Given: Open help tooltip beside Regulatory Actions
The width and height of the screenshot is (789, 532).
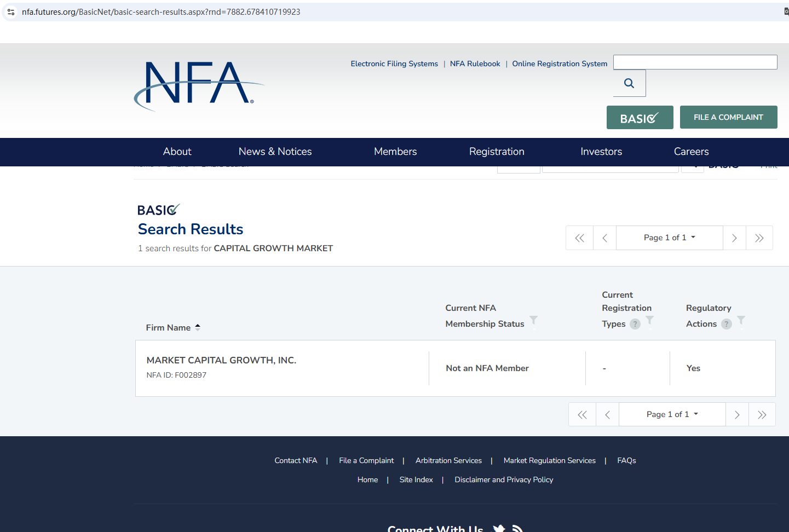Looking at the screenshot, I should [727, 324].
